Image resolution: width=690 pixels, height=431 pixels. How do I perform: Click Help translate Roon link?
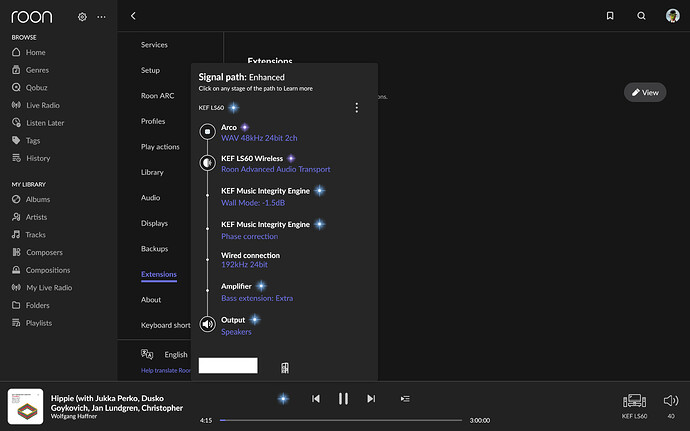click(165, 371)
